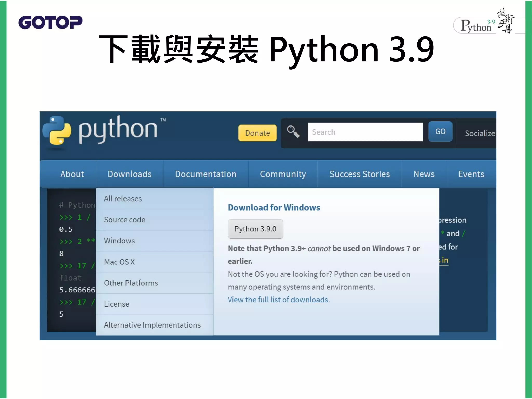Click the magnifying glass search icon
Image resolution: width=532 pixels, height=399 pixels.
coord(293,132)
